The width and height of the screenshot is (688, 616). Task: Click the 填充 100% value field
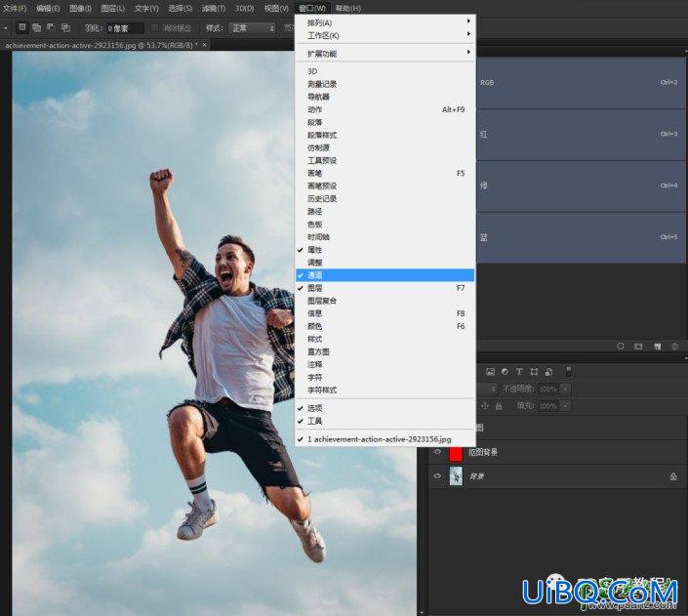[548, 406]
